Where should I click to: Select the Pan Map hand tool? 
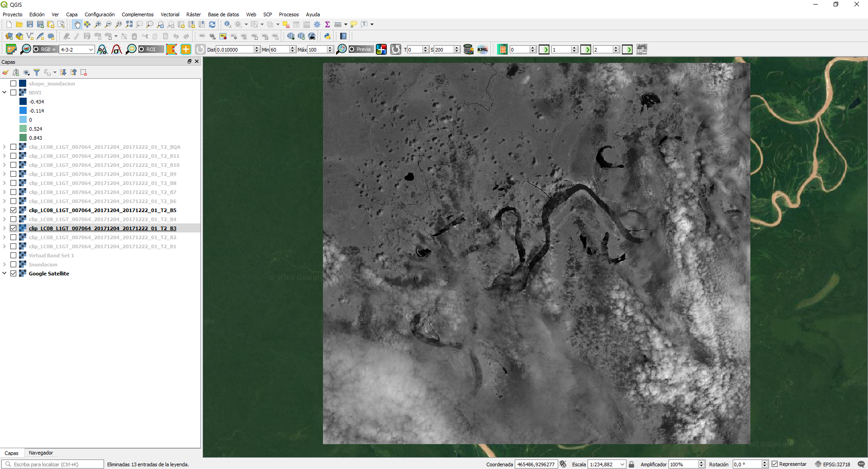(x=77, y=24)
